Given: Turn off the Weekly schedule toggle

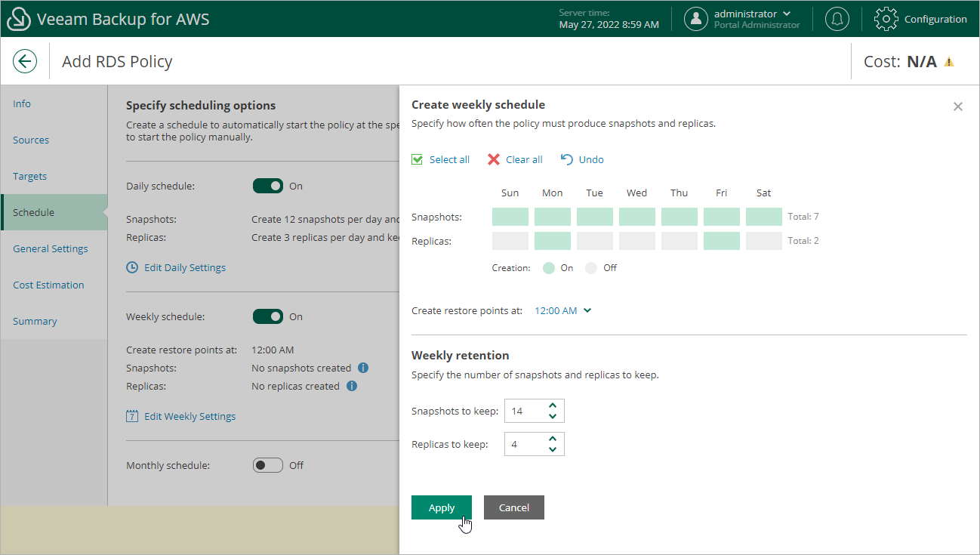Looking at the screenshot, I should (x=268, y=316).
